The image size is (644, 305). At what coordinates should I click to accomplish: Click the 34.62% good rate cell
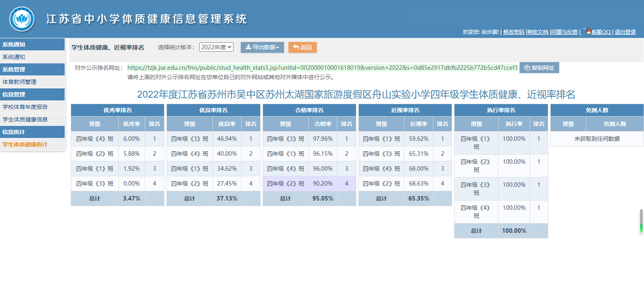coord(227,169)
